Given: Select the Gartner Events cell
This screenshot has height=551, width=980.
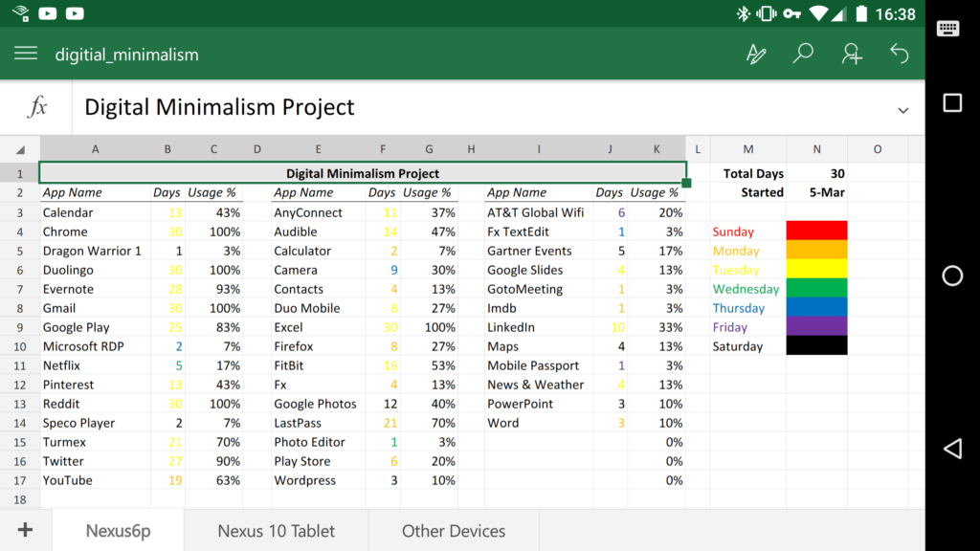Looking at the screenshot, I should (538, 251).
